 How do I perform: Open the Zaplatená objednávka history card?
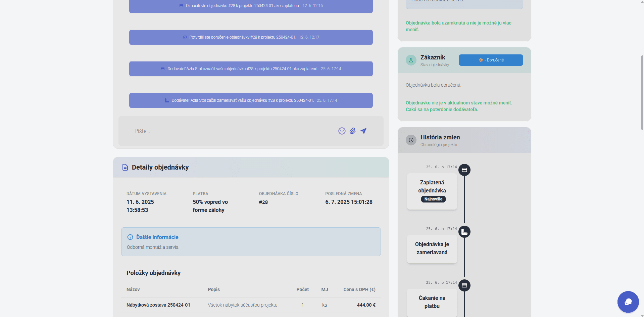tap(432, 191)
